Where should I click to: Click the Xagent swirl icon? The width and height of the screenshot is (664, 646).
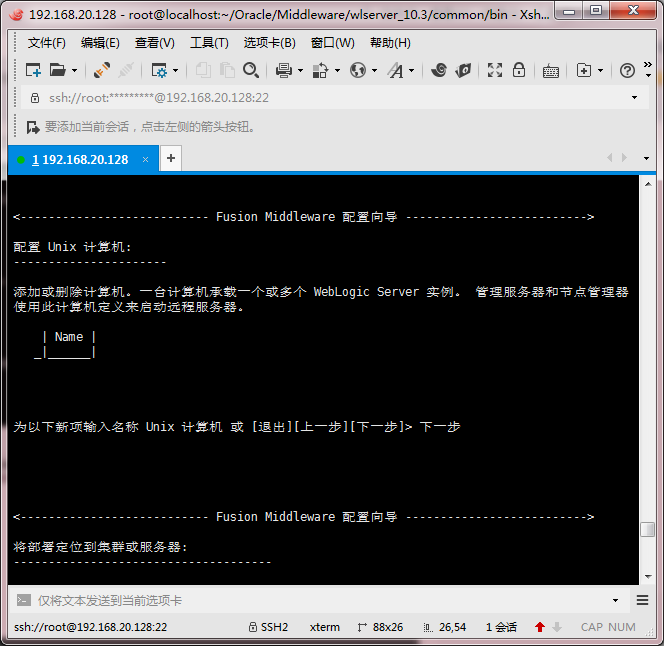tap(439, 70)
